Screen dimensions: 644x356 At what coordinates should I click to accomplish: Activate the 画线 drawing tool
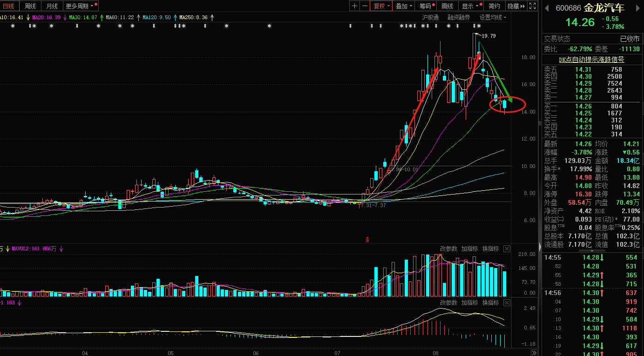click(447, 6)
